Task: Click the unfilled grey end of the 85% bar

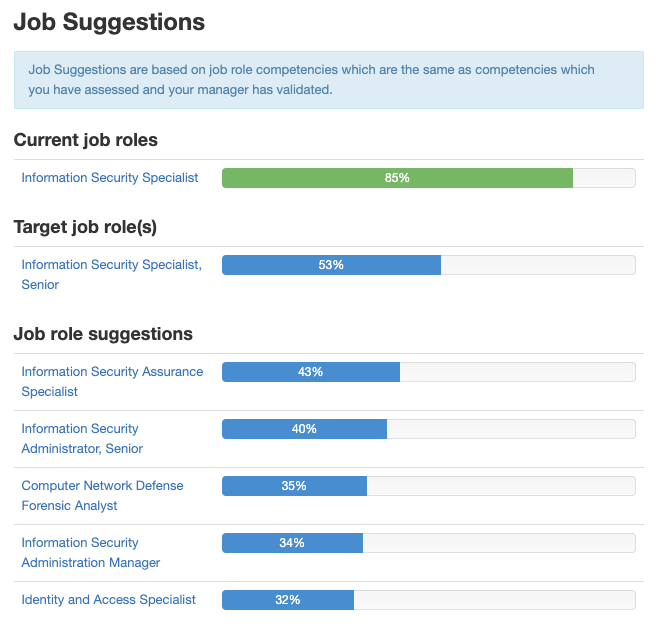Action: tap(604, 178)
